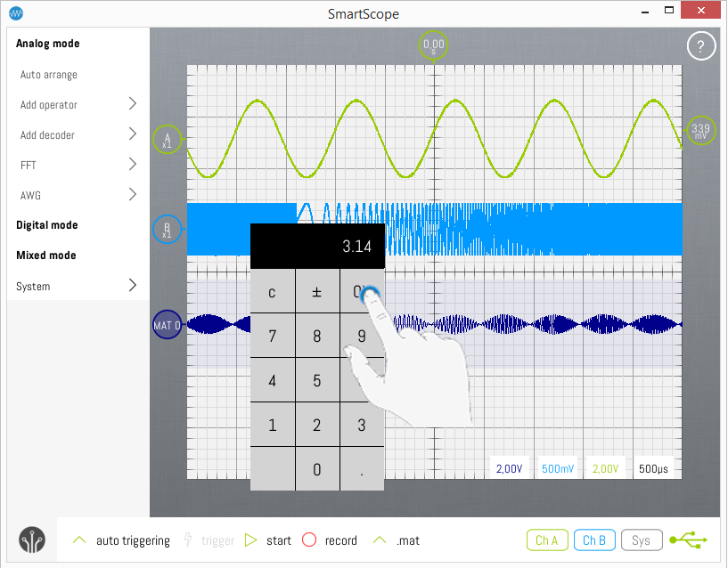Click the USB connection status icon
The height and width of the screenshot is (568, 728).
click(x=690, y=540)
